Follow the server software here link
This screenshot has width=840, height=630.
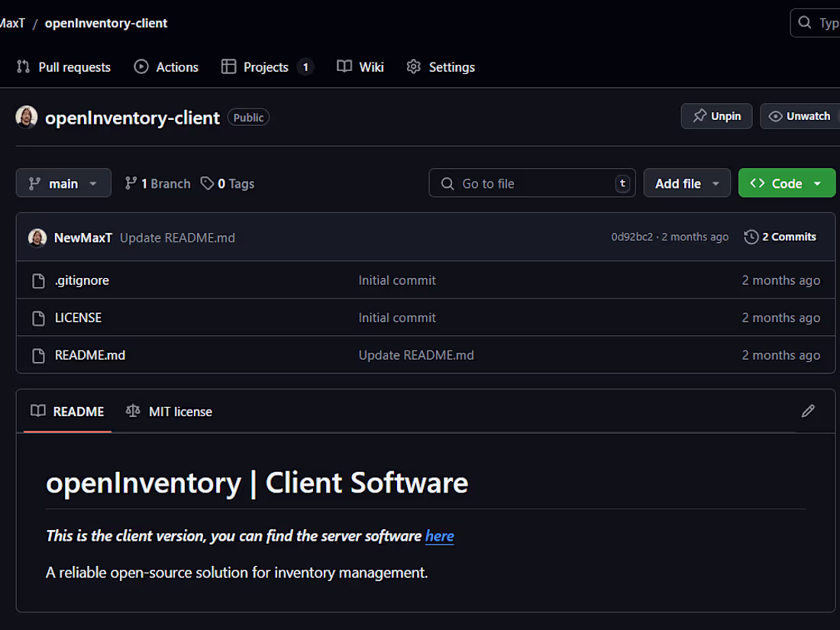point(439,536)
